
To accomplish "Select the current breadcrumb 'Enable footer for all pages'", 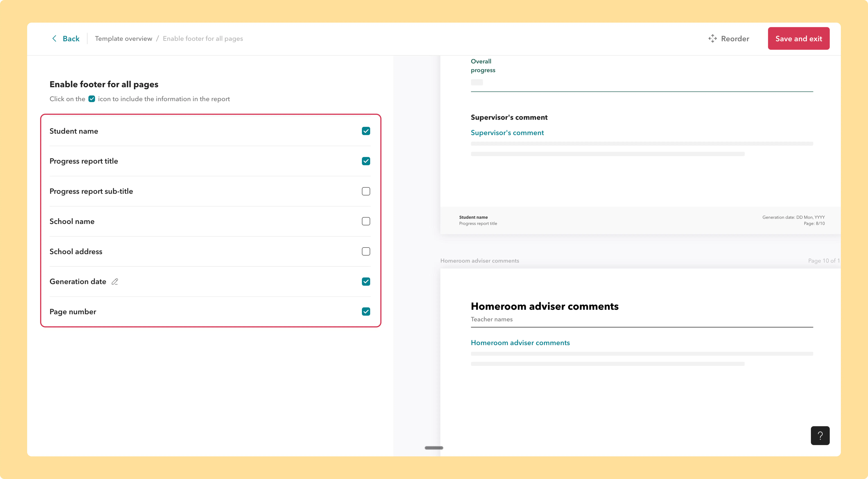I will click(203, 38).
